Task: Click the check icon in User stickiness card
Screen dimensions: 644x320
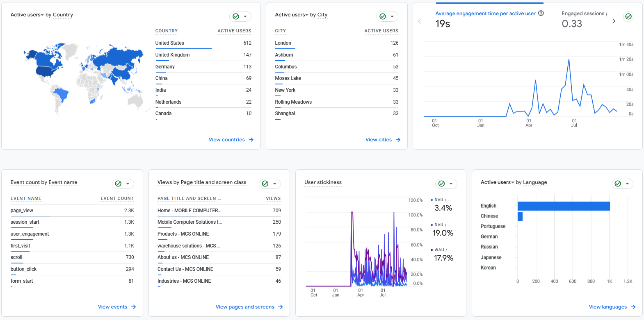Action: 441,184
